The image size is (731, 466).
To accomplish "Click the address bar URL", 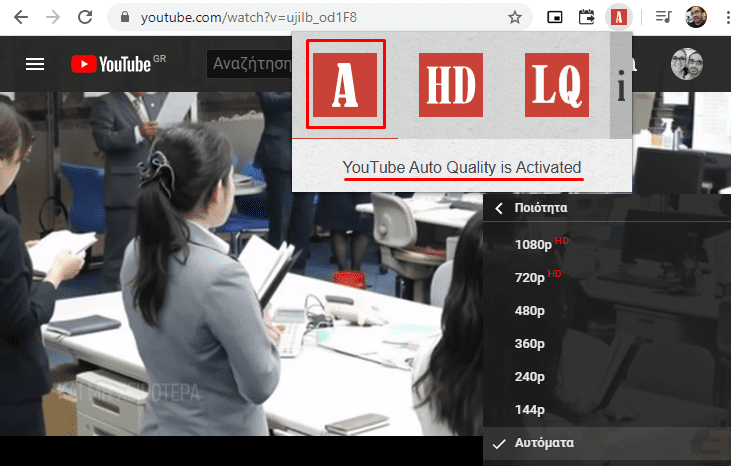I will (x=249, y=17).
